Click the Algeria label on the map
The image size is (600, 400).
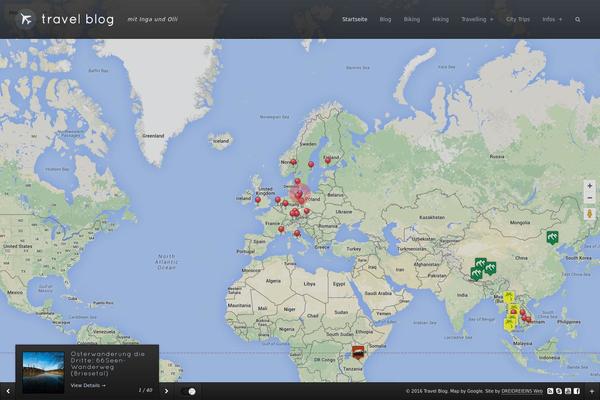tap(273, 281)
